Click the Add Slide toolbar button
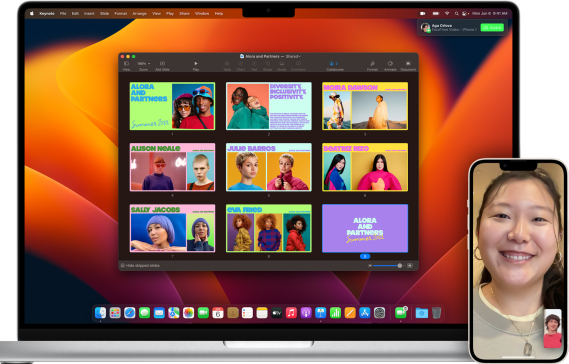Screen dimensions: 569x364 pyautogui.click(x=162, y=65)
